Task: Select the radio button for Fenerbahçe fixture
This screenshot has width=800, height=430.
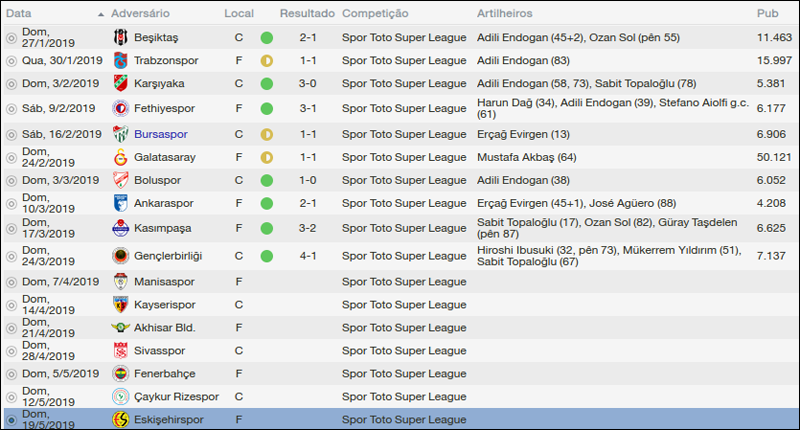Action: [x=11, y=374]
